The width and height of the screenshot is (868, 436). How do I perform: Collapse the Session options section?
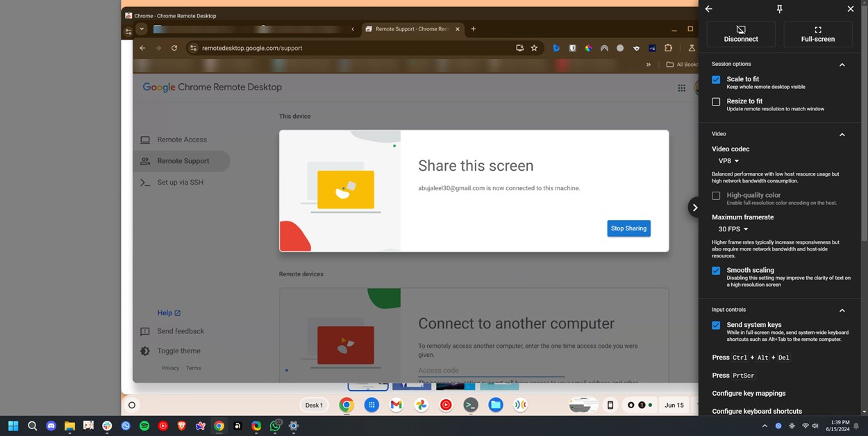click(x=842, y=64)
